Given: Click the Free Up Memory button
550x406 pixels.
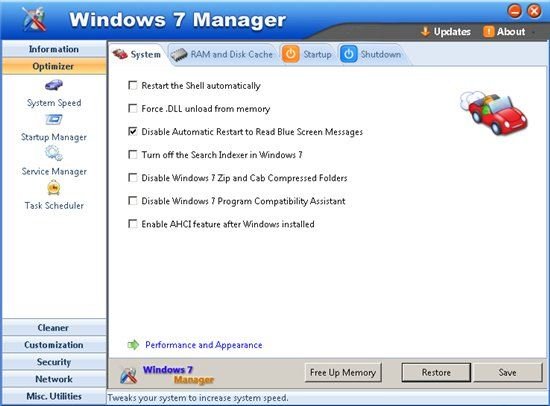Looking at the screenshot, I should (x=343, y=372).
